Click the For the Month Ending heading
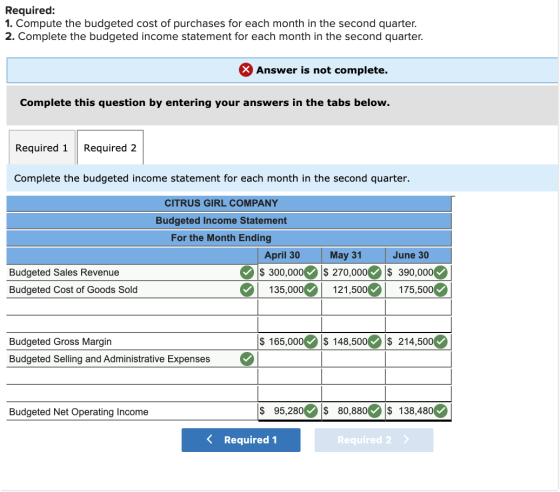This screenshot has height=492, width=560. pos(221,237)
